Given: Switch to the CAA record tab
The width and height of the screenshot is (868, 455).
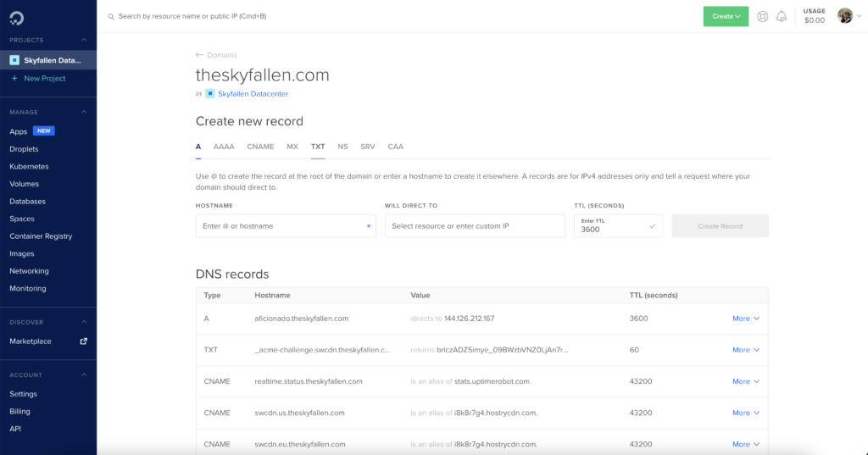Looking at the screenshot, I should (395, 147).
